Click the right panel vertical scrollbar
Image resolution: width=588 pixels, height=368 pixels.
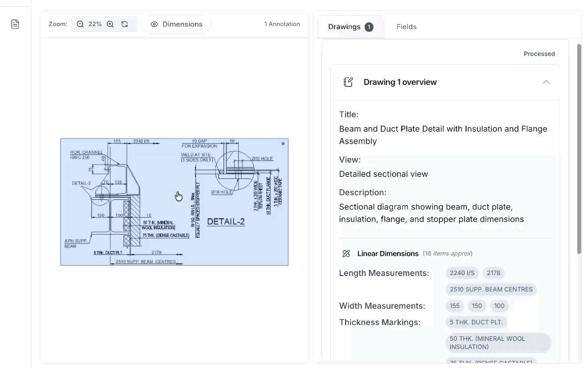tap(579, 148)
